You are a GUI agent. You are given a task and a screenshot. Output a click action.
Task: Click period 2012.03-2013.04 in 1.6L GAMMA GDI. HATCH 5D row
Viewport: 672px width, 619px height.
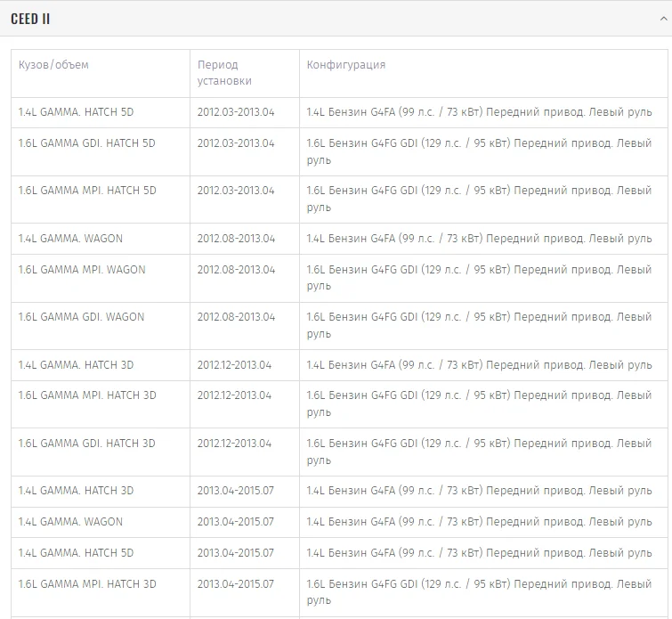coord(236,143)
